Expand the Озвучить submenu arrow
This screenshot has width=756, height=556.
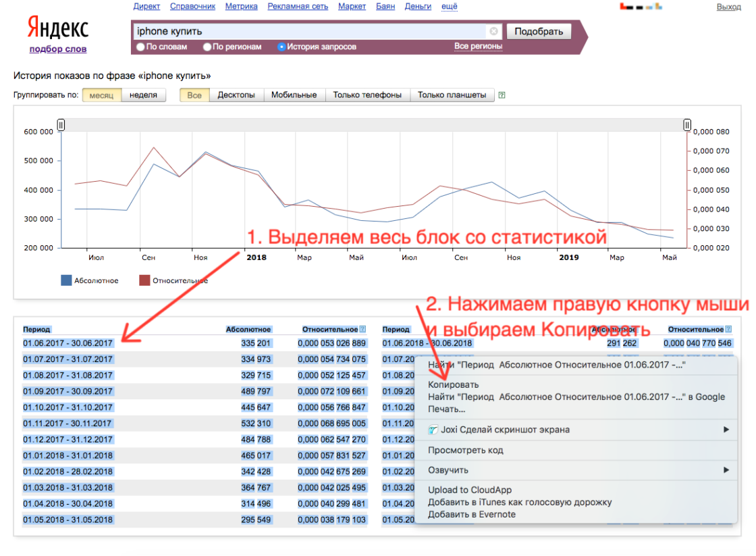[726, 470]
